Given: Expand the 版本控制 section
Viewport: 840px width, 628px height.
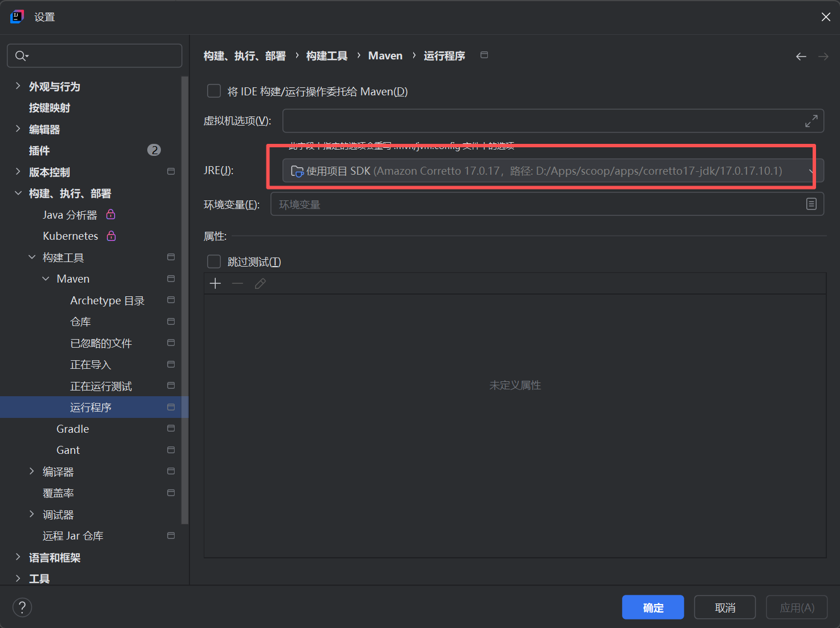Looking at the screenshot, I should click(x=18, y=172).
